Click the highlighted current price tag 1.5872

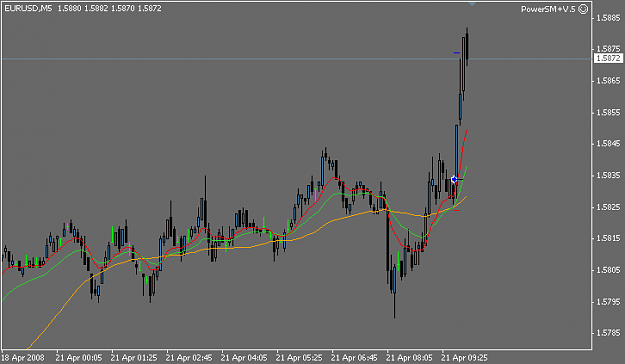coord(608,59)
